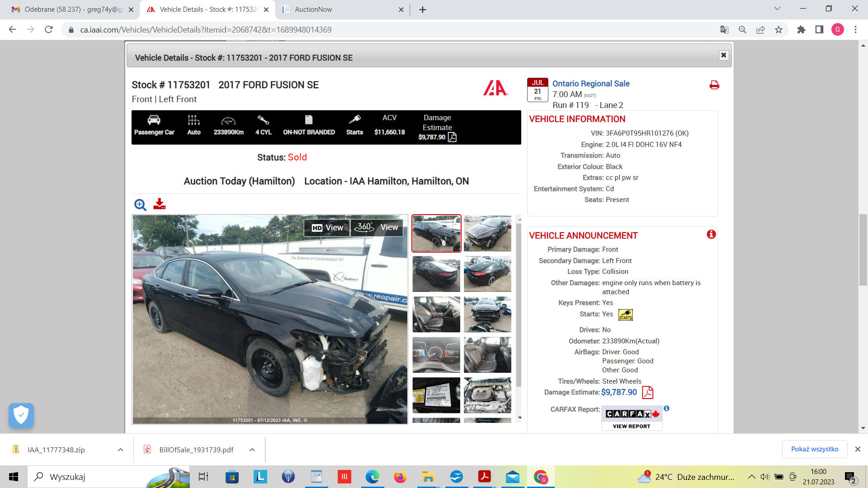Show hidden system tray icons

coord(751,477)
